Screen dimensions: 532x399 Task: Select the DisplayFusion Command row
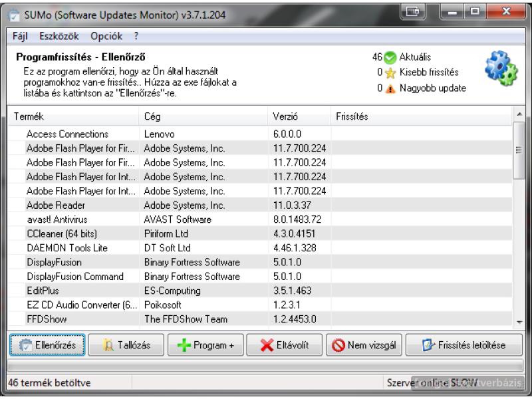click(260, 277)
